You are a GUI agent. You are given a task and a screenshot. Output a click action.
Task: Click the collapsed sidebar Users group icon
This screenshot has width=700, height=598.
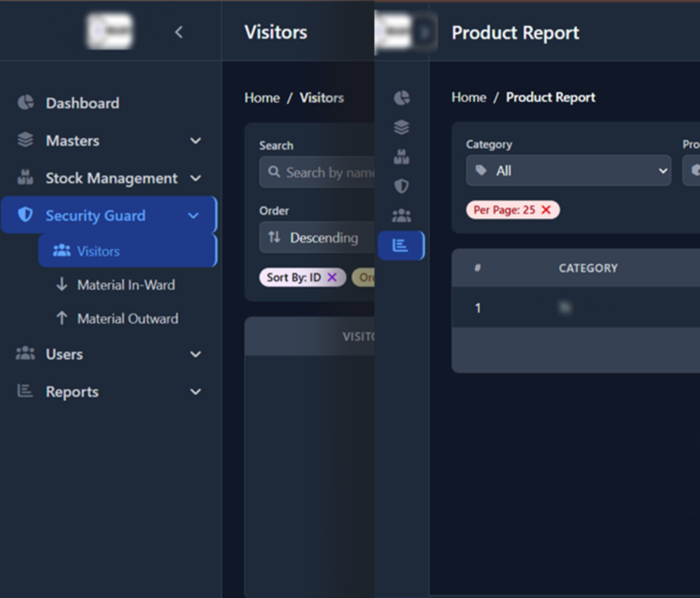(x=401, y=215)
